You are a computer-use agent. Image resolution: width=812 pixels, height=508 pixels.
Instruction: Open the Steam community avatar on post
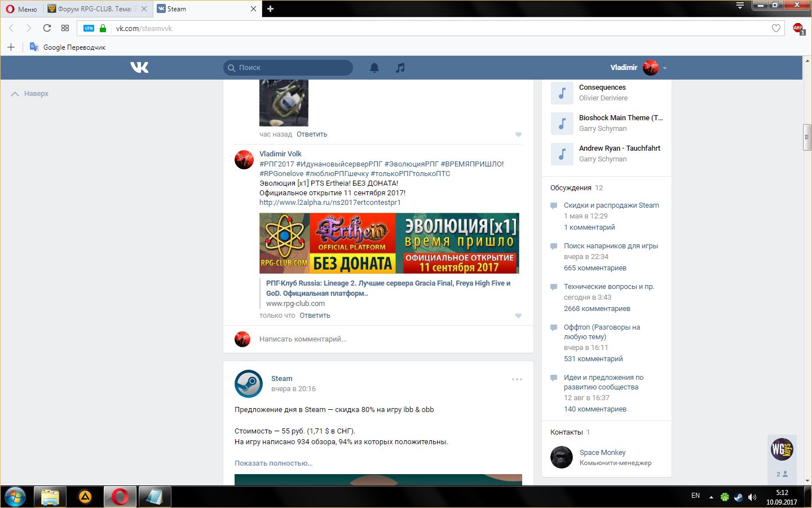tap(249, 384)
